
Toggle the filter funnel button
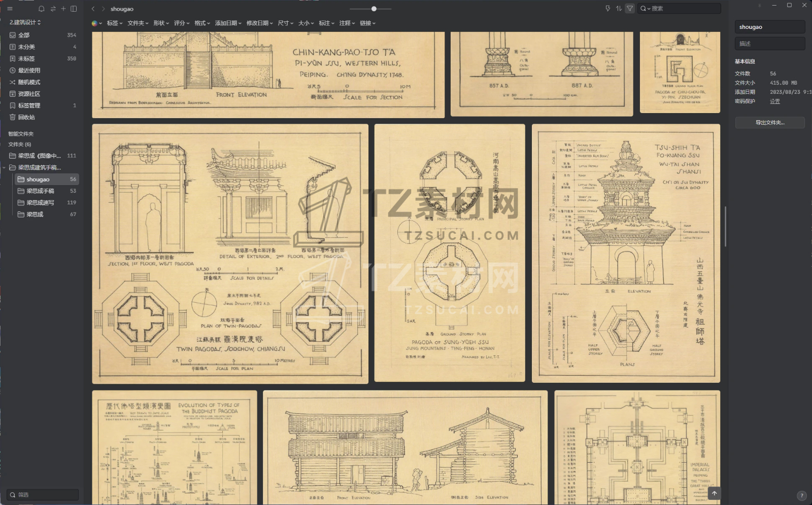(630, 8)
